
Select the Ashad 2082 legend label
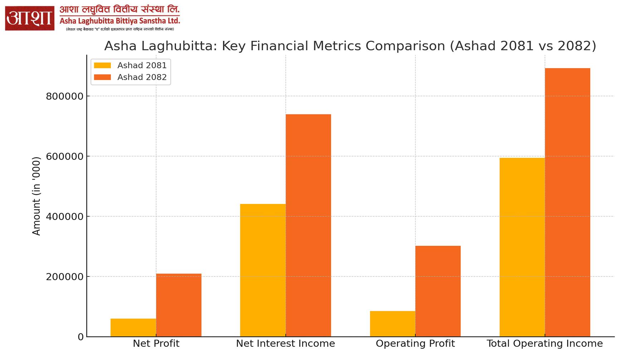[x=142, y=77]
